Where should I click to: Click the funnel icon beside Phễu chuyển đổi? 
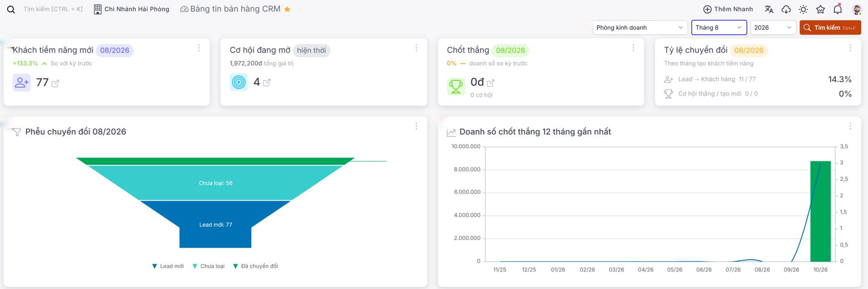click(x=17, y=132)
